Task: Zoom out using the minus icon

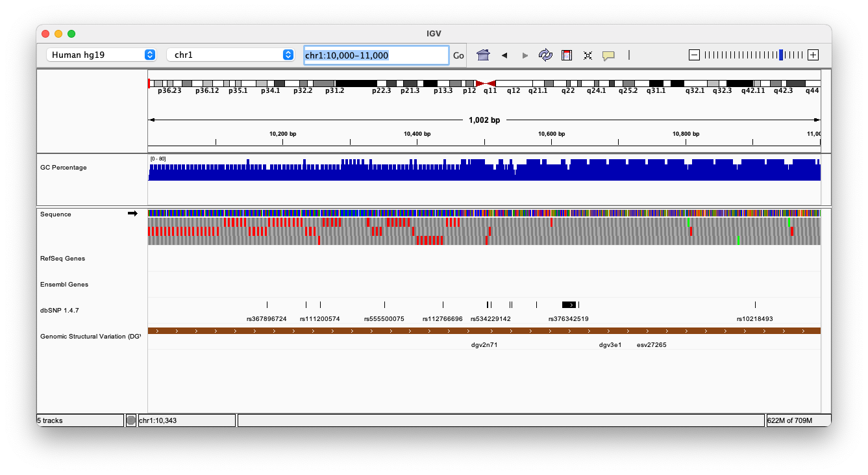Action: click(695, 55)
